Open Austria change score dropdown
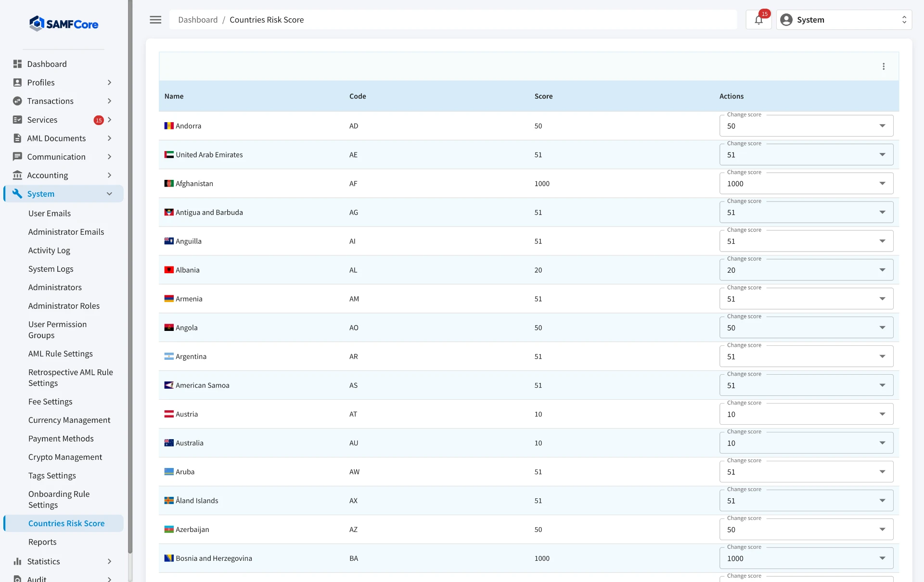924x582 pixels. coord(806,414)
